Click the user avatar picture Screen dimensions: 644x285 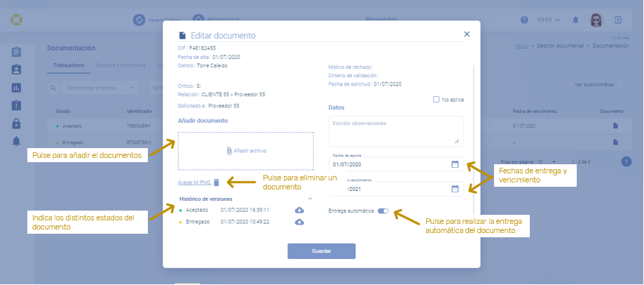[596, 20]
